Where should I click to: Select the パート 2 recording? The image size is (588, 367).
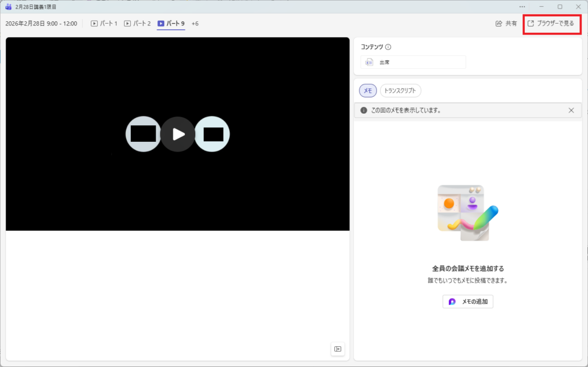coord(137,24)
